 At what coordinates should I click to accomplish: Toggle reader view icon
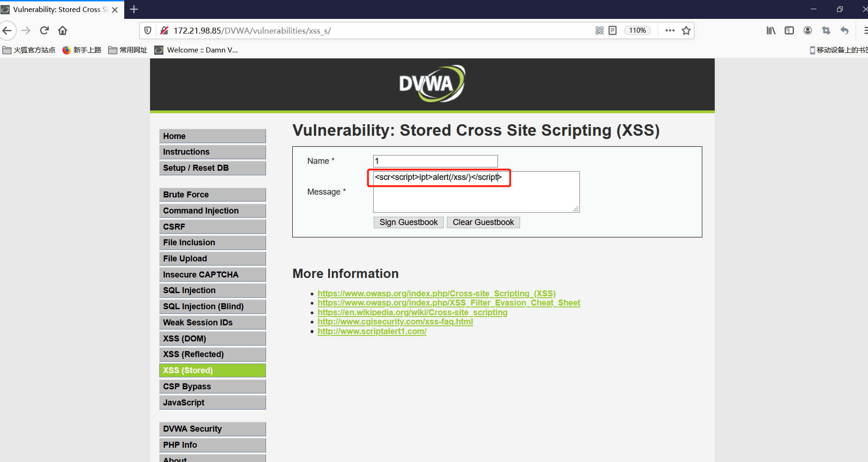(x=613, y=30)
